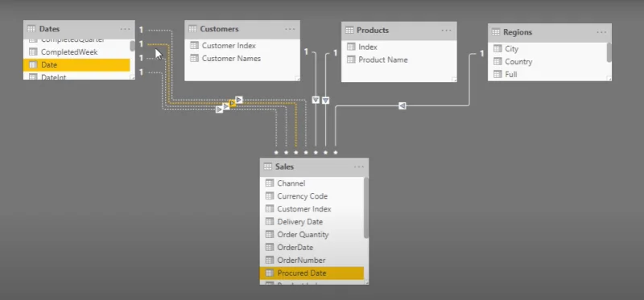Select the Customers-to-Sales relationship direction arrow
Viewport: 644px width, 300px height.
coord(316,100)
